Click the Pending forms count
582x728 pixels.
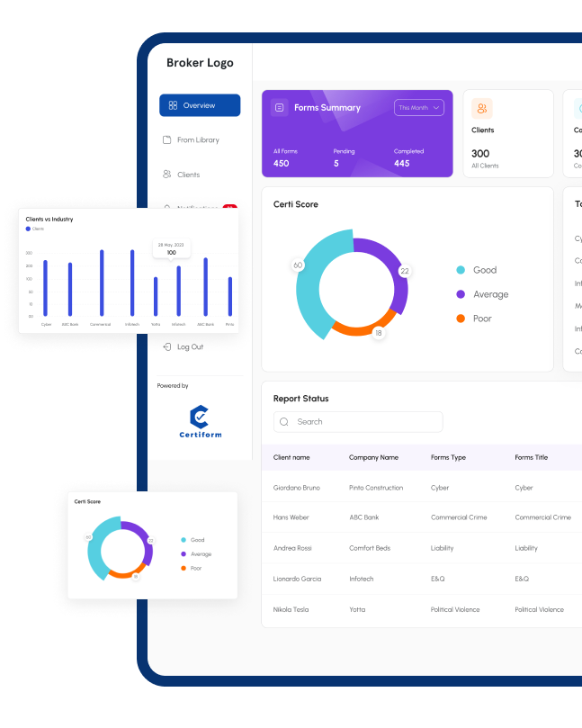coord(336,164)
